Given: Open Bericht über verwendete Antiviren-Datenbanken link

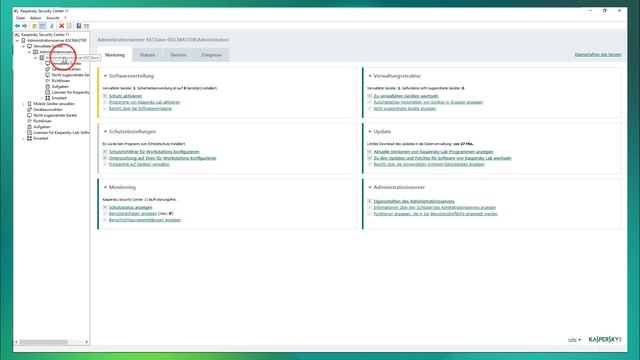Looking at the screenshot, I should tap(429, 164).
